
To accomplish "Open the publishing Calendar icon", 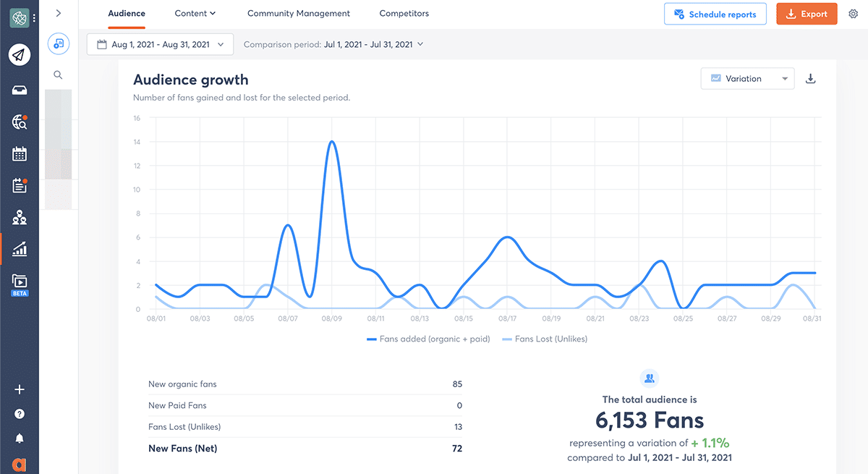I will click(20, 153).
